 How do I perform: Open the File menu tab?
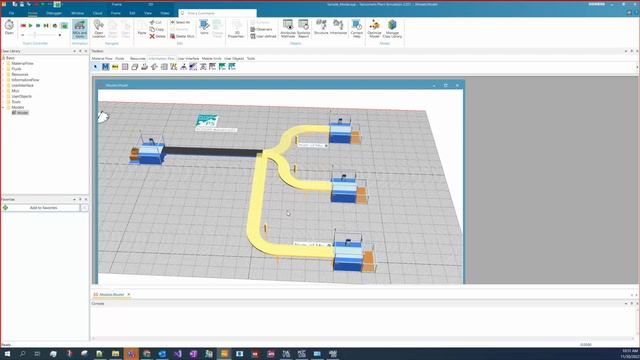pos(11,13)
